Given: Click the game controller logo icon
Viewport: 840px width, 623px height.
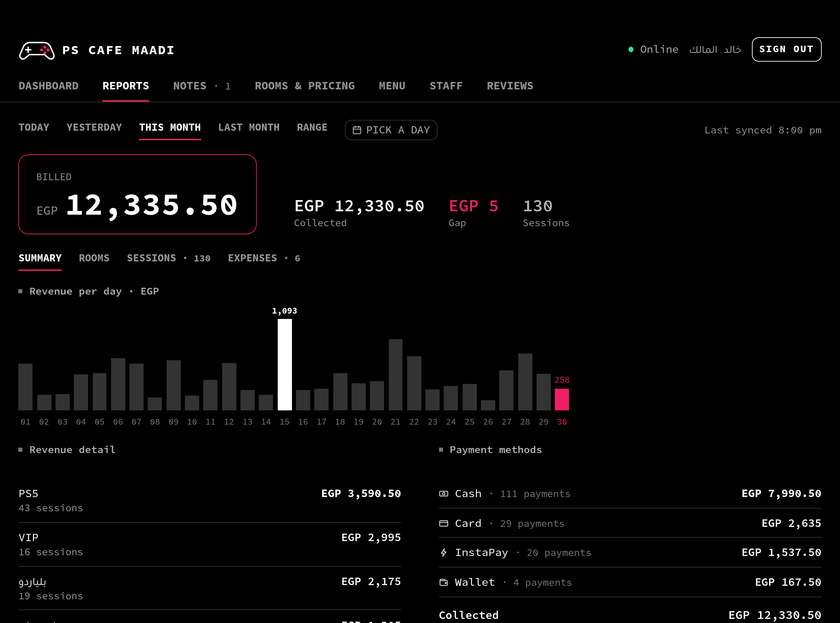Looking at the screenshot, I should (37, 50).
